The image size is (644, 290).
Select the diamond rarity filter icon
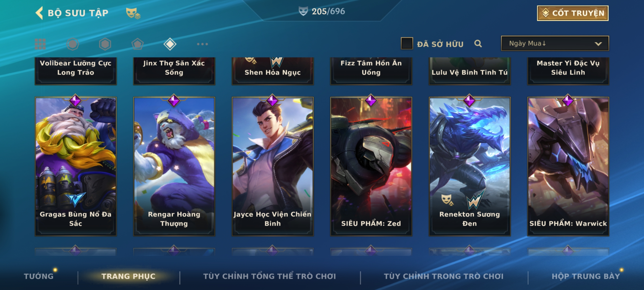tap(170, 44)
